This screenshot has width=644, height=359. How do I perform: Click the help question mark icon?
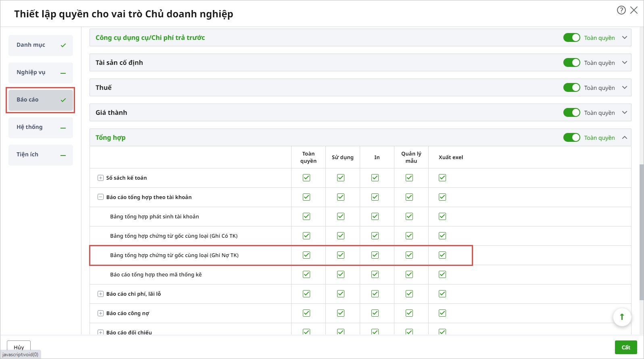(621, 10)
